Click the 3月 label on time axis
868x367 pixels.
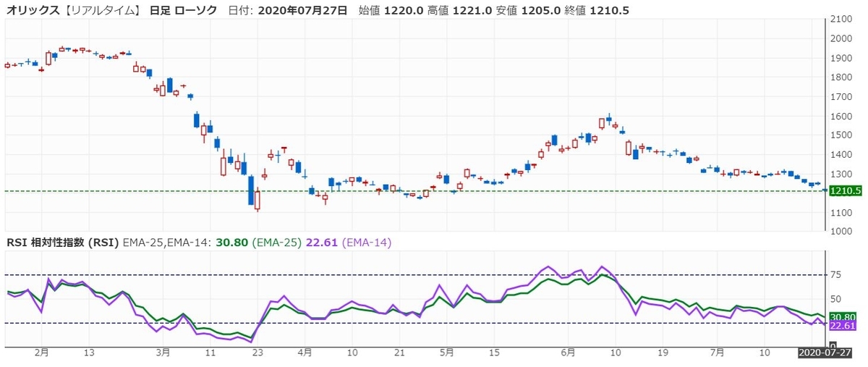tap(163, 353)
